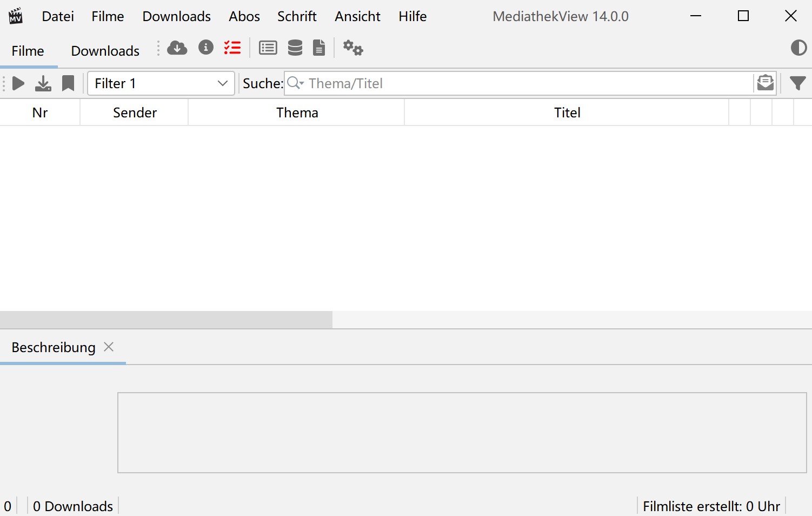The image size is (812, 516).
Task: Open the Ansicht menu
Action: (357, 17)
